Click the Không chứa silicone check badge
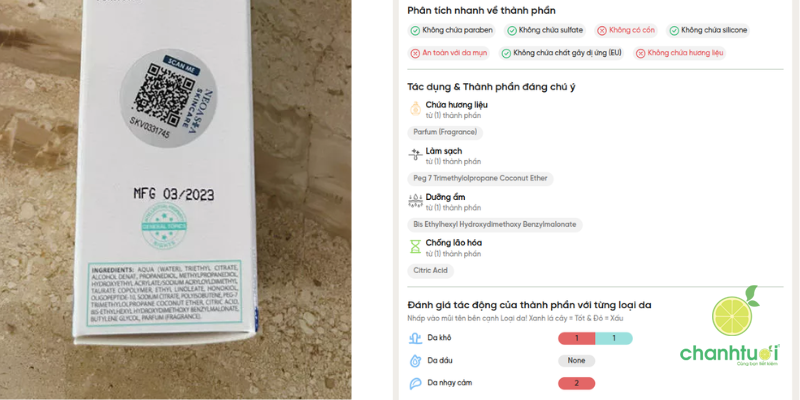800x400 pixels. point(708,31)
